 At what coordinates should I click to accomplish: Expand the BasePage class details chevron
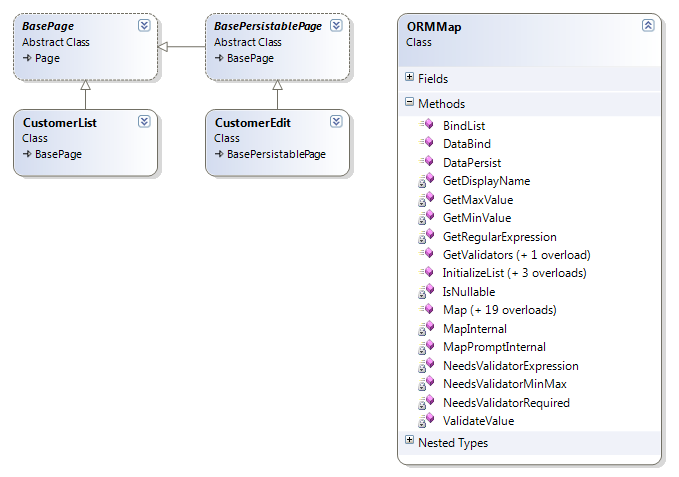point(144,26)
